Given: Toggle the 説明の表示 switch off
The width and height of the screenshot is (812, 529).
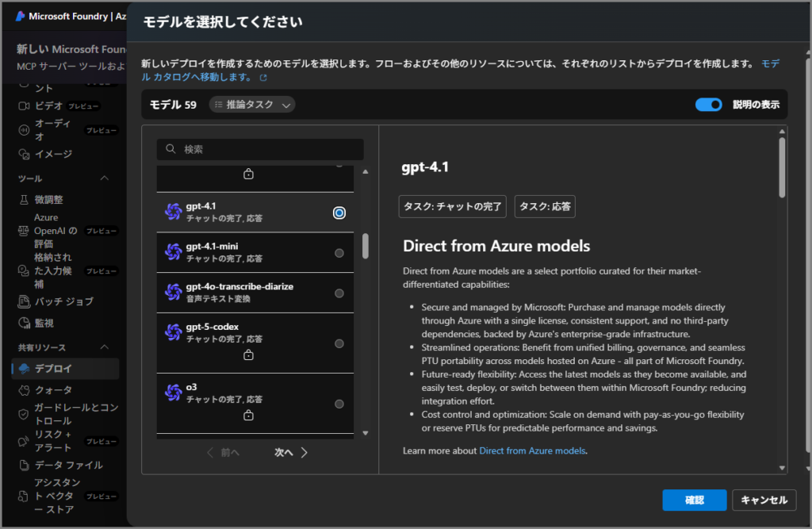Looking at the screenshot, I should click(x=708, y=105).
